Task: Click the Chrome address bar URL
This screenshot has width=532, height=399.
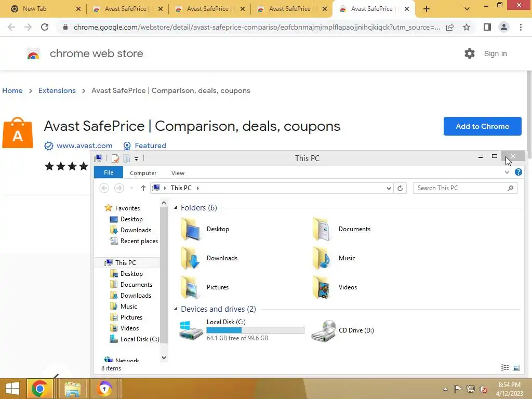Action: click(257, 27)
